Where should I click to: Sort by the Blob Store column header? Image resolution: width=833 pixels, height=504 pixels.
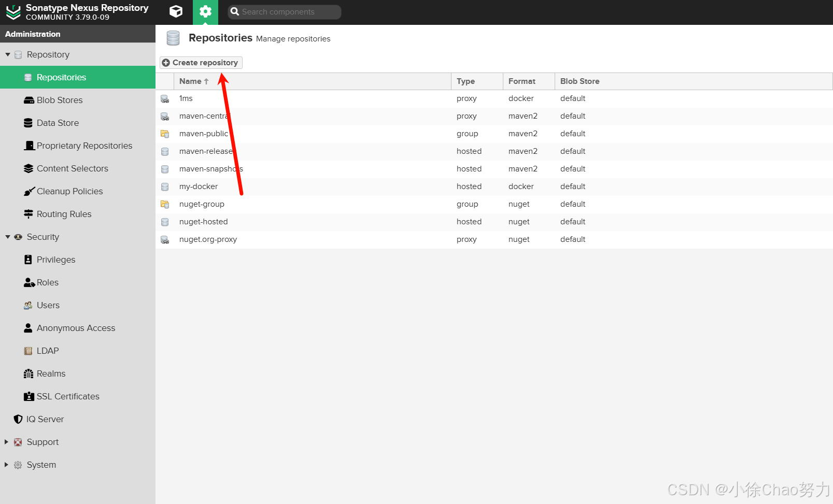[694, 81]
